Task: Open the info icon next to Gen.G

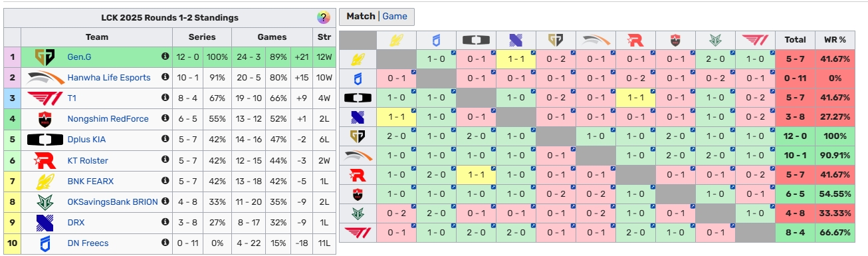Action: [x=165, y=57]
